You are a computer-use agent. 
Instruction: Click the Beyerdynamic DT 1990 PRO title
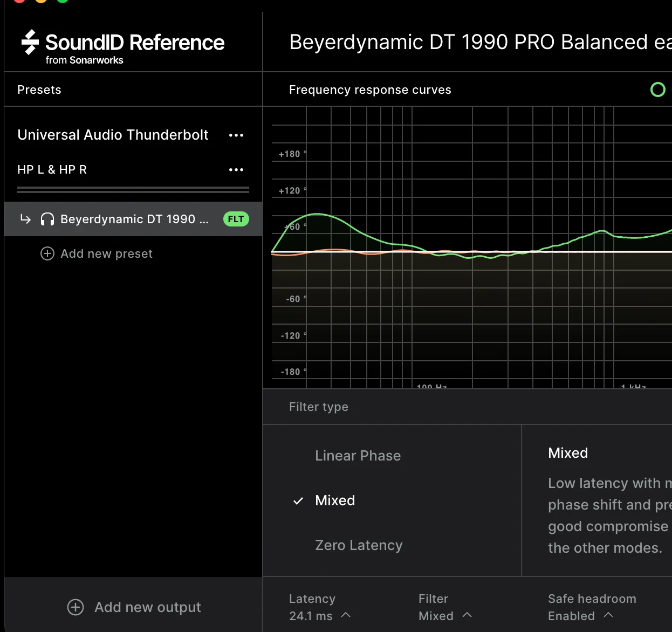click(481, 42)
